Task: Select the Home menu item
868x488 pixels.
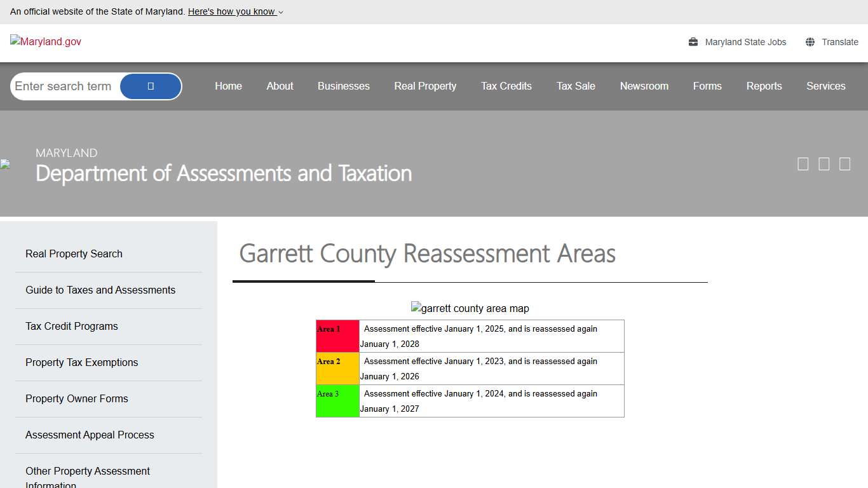Action: [x=228, y=86]
